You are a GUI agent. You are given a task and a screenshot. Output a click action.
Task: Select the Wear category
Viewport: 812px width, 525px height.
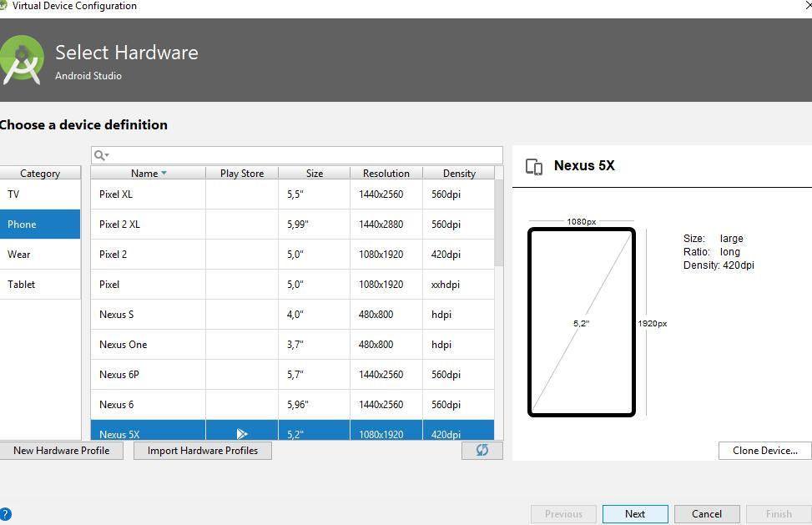tap(40, 255)
